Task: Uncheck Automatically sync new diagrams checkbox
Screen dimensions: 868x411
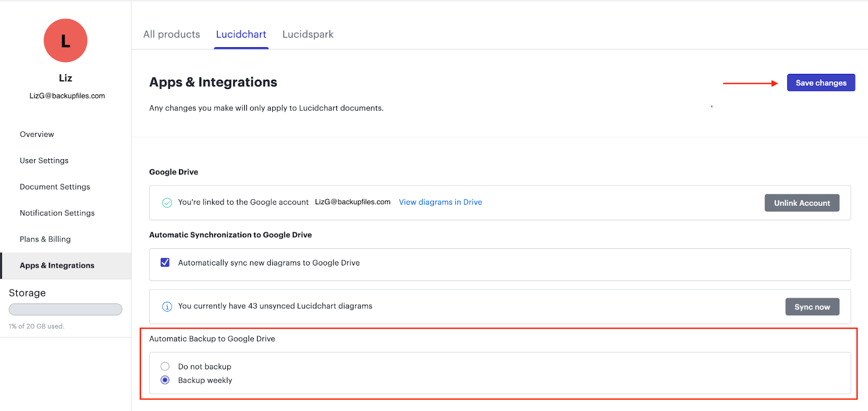Action: (x=165, y=262)
